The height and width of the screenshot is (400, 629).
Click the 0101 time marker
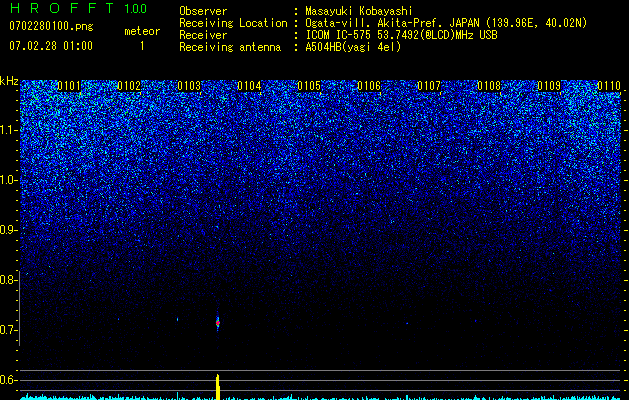(69, 86)
